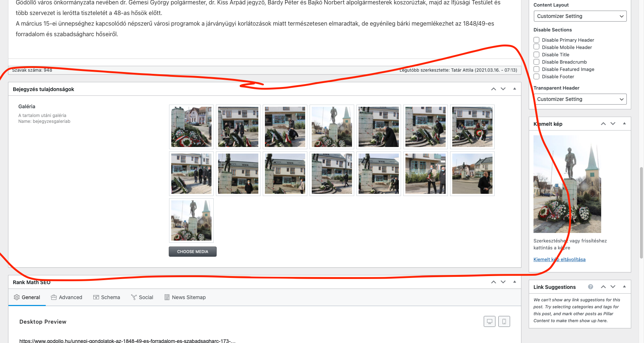Screen dimensions: 644x343
Task: Click the desktop preview icon in Rank Math
Action: 489,321
